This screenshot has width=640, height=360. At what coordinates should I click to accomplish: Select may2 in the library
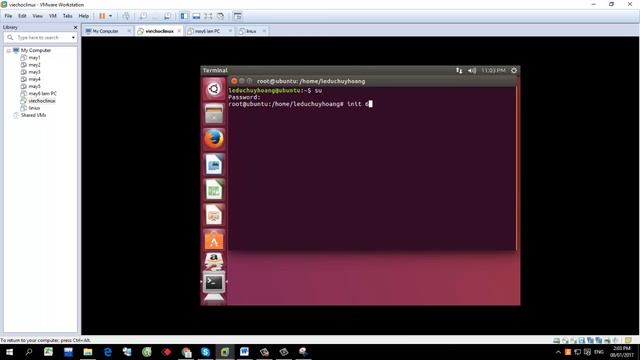tap(34, 64)
